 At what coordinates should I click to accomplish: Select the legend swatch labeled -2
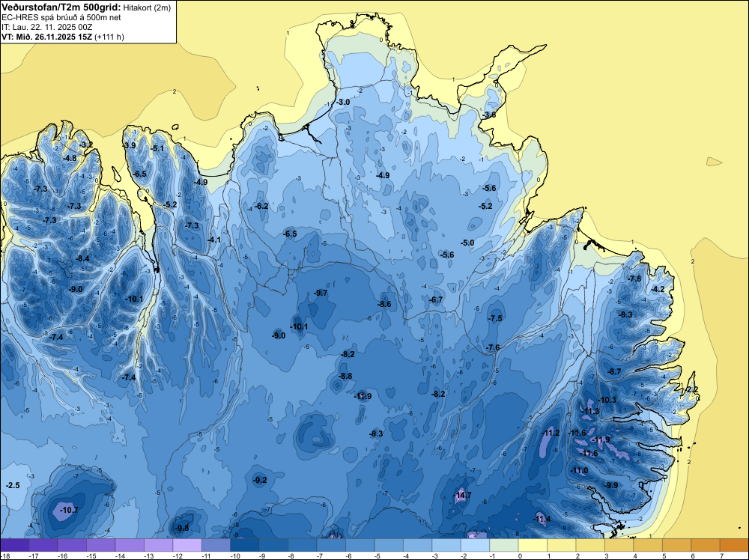[x=476, y=545]
